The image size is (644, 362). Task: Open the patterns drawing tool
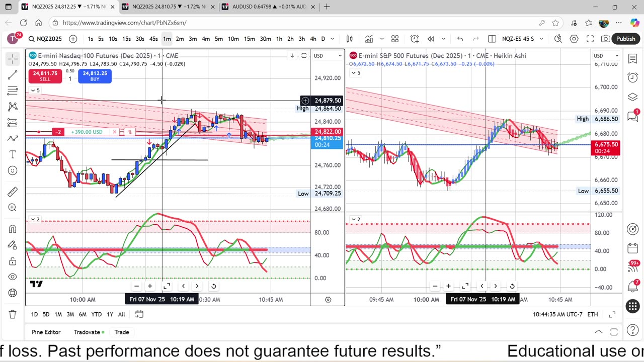coord(13,107)
